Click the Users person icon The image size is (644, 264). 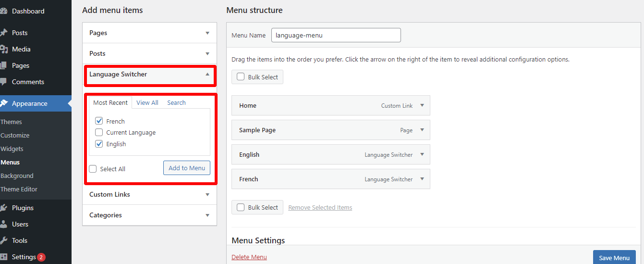3,224
